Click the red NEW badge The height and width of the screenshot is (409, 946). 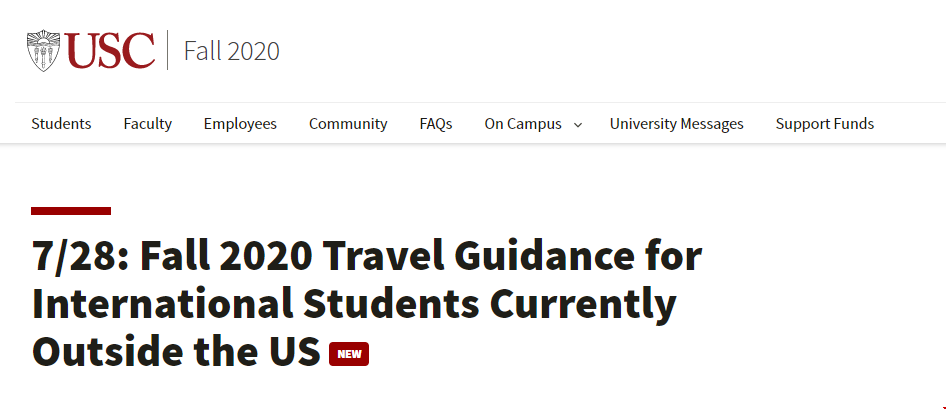pos(349,354)
